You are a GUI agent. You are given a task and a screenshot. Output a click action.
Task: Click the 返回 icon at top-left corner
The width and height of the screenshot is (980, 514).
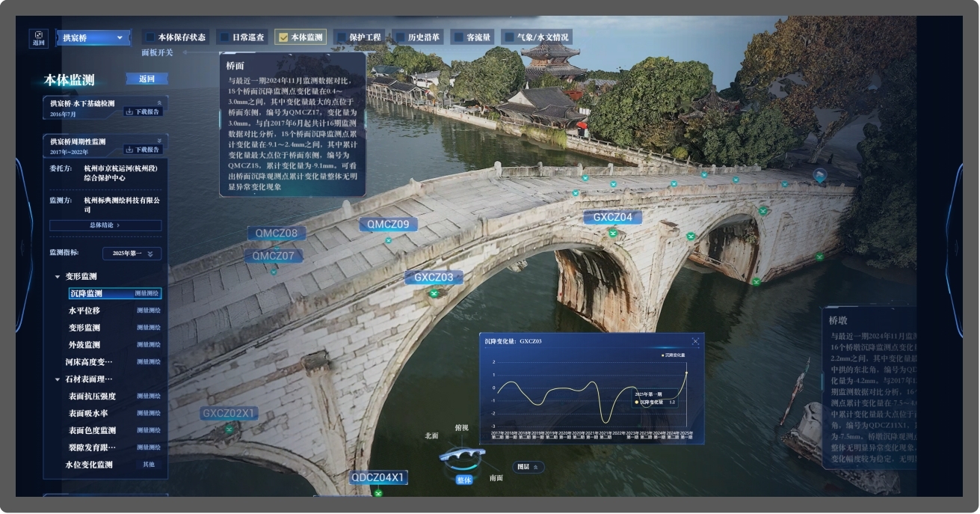point(39,37)
